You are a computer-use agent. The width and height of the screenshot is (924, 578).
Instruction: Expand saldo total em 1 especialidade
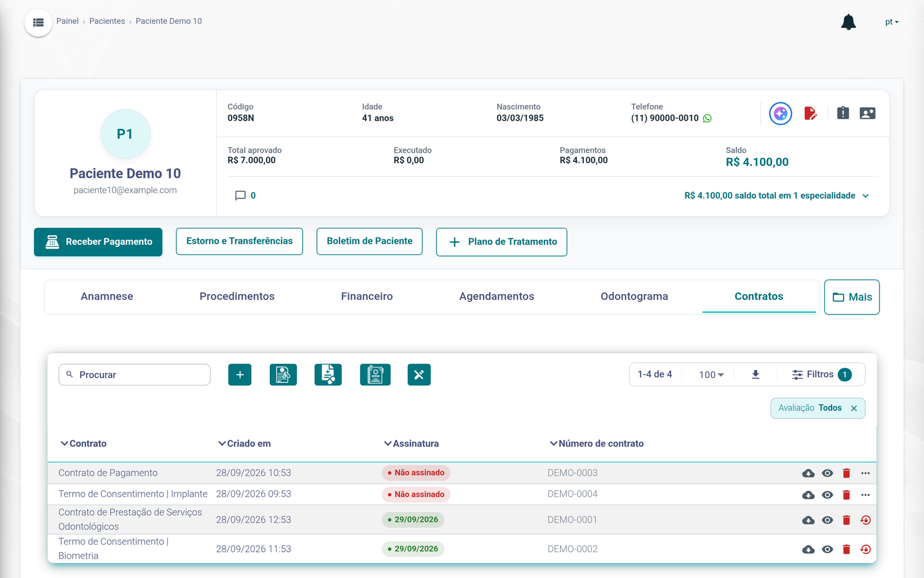[777, 196]
